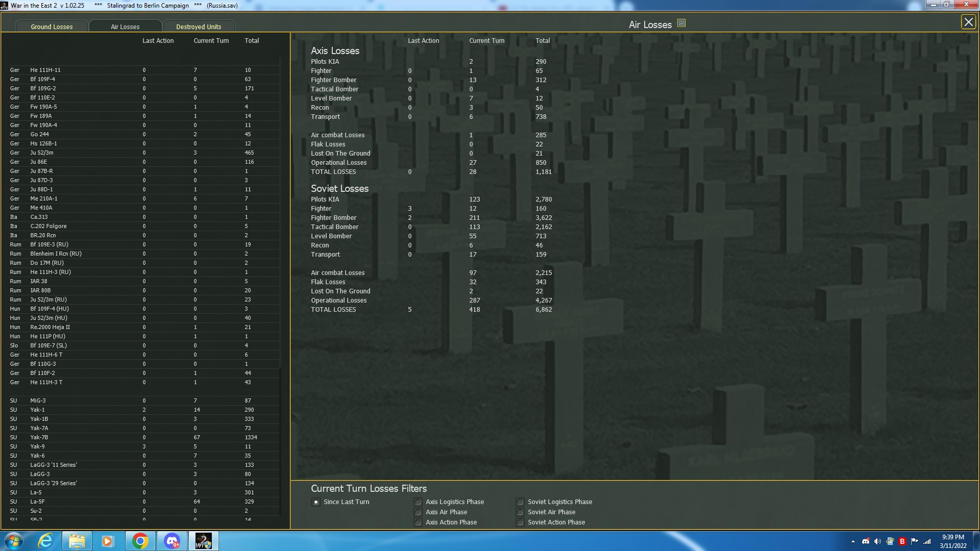Click the Bitdefender tray icon
Viewport: 980px width, 551px height.
(902, 541)
